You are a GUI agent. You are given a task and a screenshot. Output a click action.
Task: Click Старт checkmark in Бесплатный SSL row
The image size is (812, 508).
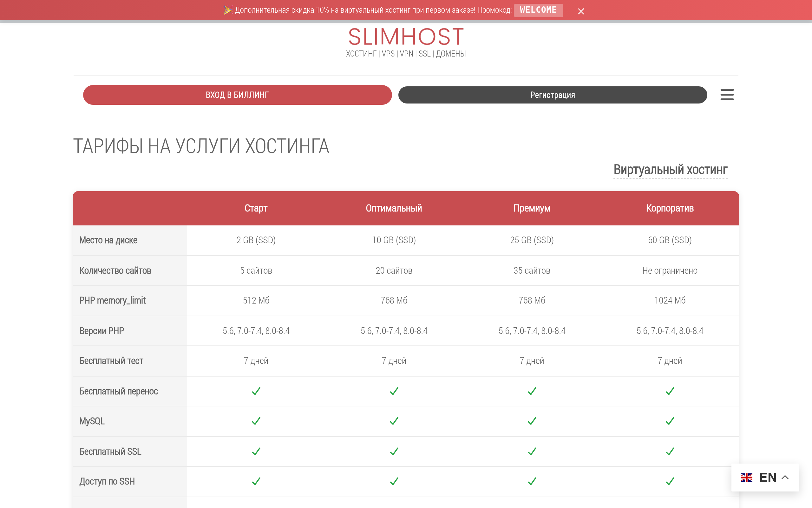tap(256, 451)
